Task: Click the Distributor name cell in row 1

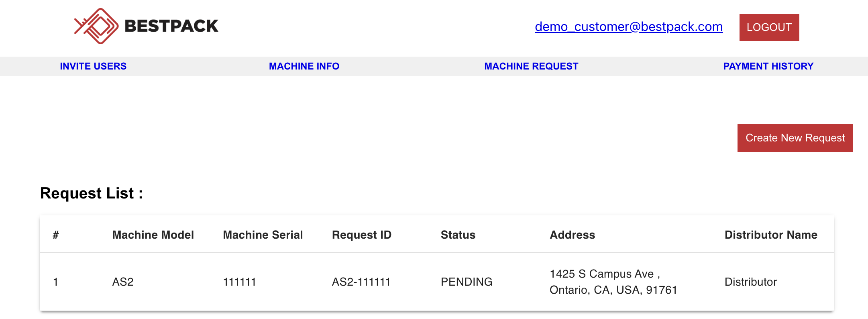Action: point(750,282)
